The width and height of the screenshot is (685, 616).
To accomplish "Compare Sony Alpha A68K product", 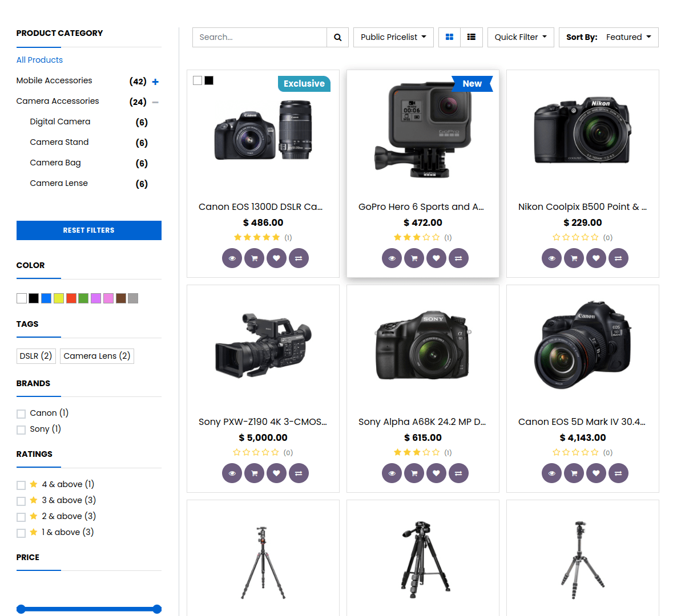I will click(458, 473).
